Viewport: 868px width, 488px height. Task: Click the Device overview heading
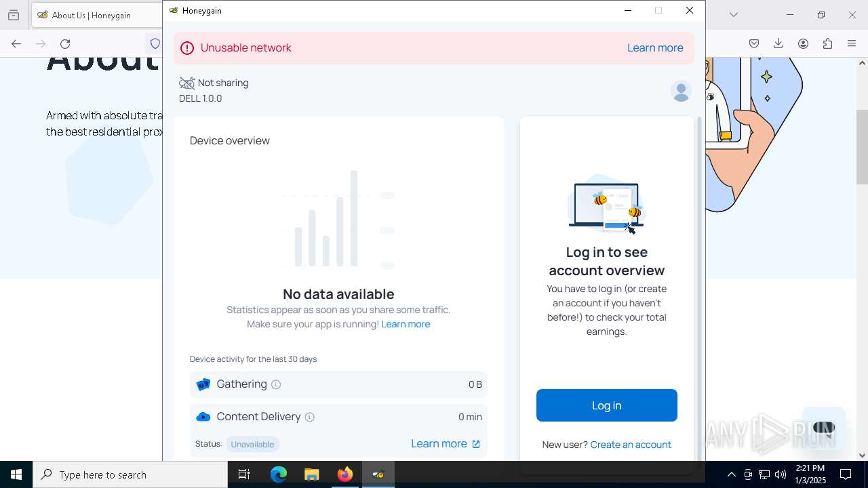[x=230, y=140]
